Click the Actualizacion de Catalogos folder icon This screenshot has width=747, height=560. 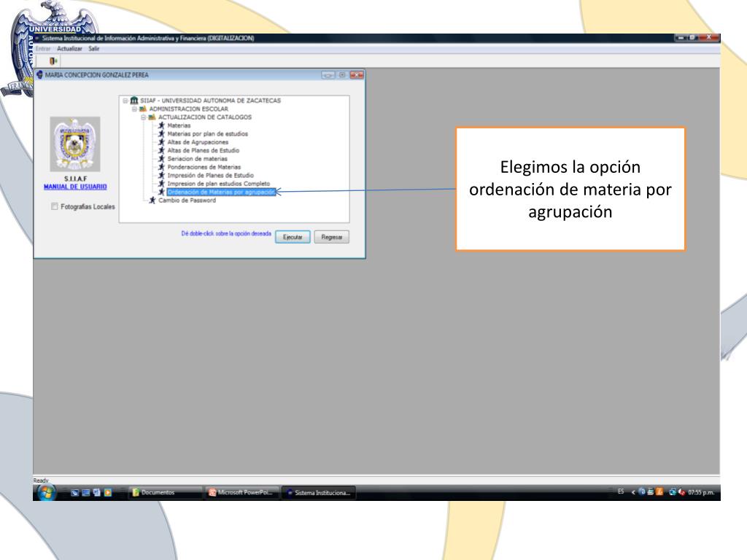pyautogui.click(x=152, y=117)
